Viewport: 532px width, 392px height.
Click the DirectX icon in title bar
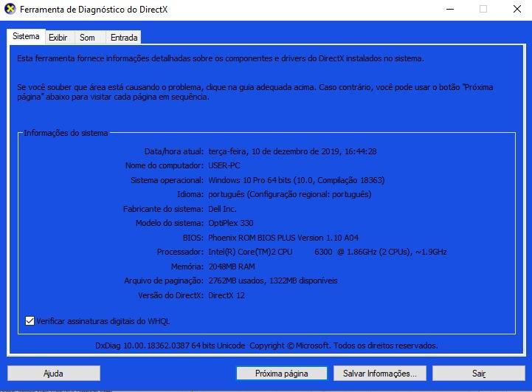10,9
